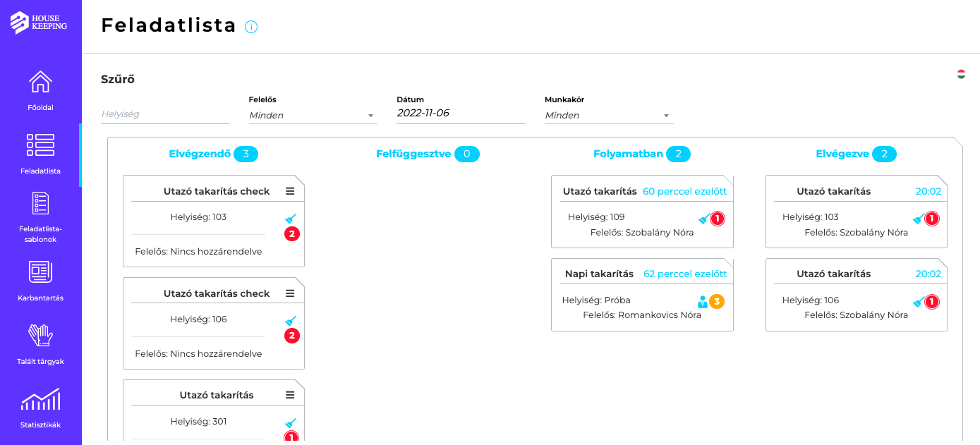Click the person icon on Napi takarítás card
The width and height of the screenshot is (980, 445).
[702, 302]
